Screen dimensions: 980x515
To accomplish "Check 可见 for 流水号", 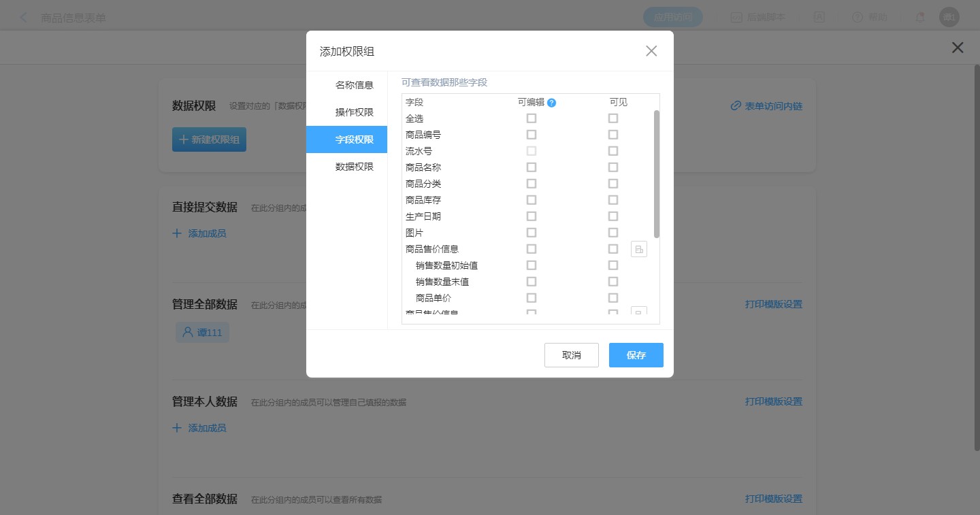I will coord(613,151).
